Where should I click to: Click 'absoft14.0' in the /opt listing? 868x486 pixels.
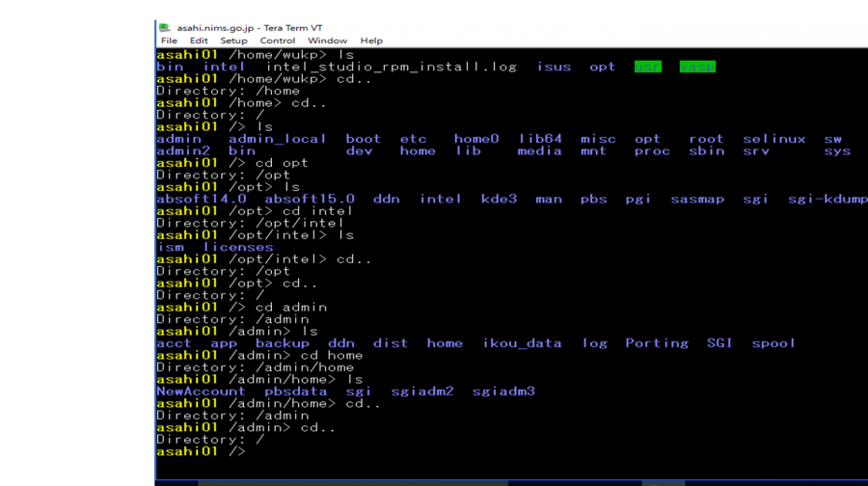(x=202, y=200)
